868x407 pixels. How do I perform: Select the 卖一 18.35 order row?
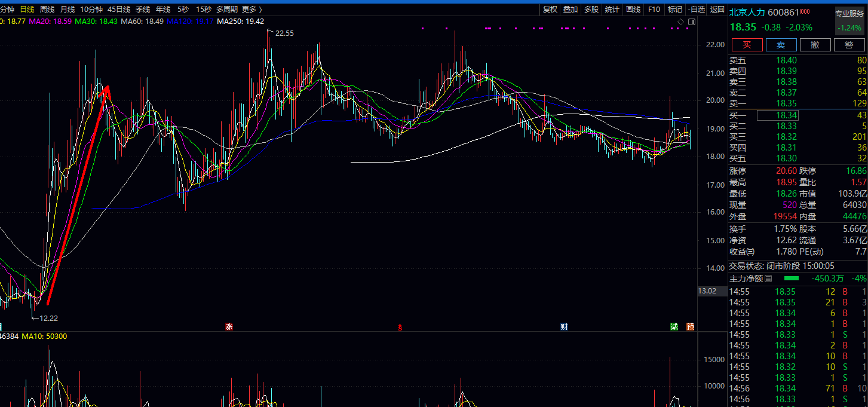[798, 103]
